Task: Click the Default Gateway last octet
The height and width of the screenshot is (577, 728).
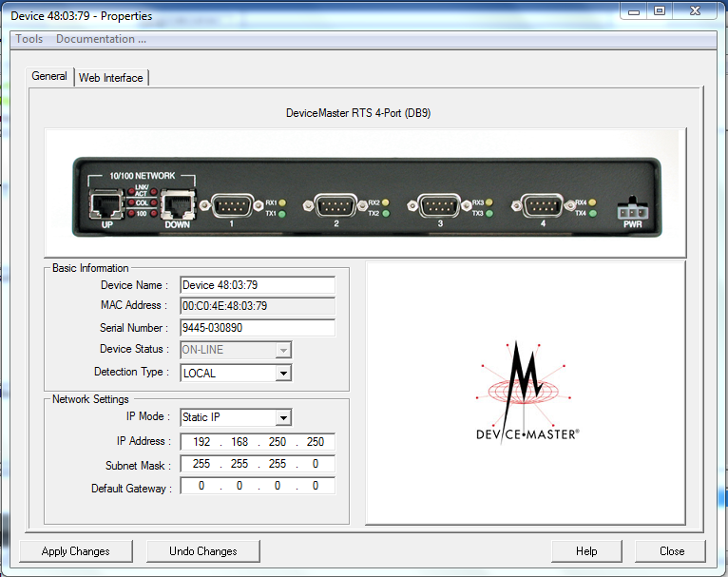Action: tap(316, 486)
